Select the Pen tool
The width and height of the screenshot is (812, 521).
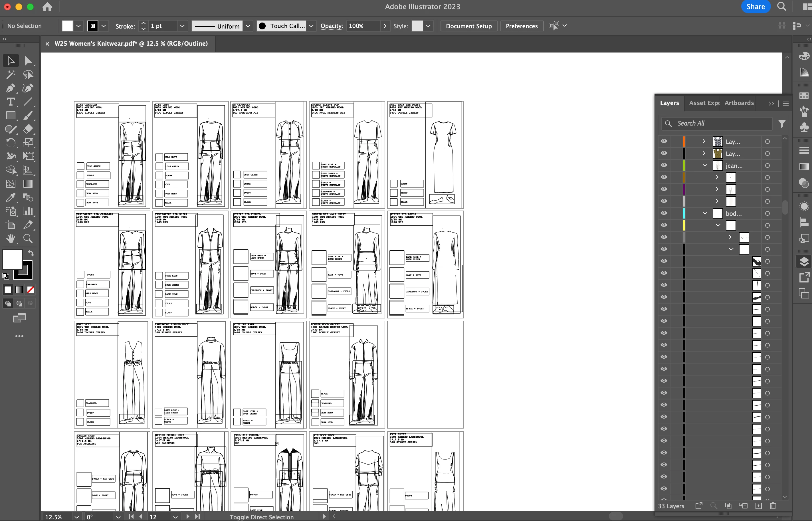[10, 88]
